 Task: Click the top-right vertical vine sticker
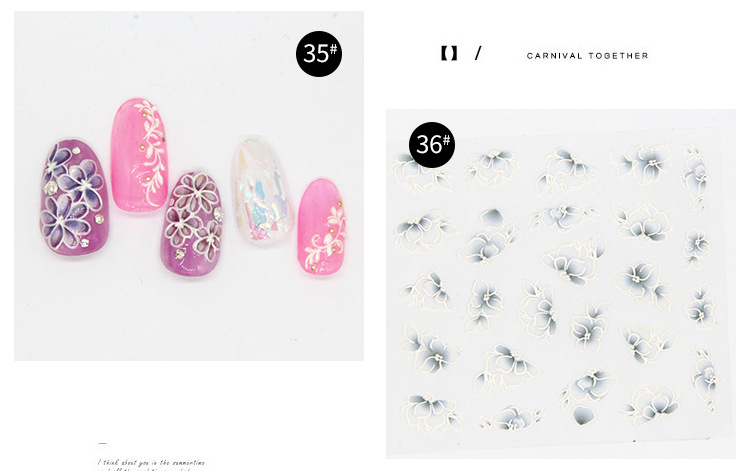[696, 178]
